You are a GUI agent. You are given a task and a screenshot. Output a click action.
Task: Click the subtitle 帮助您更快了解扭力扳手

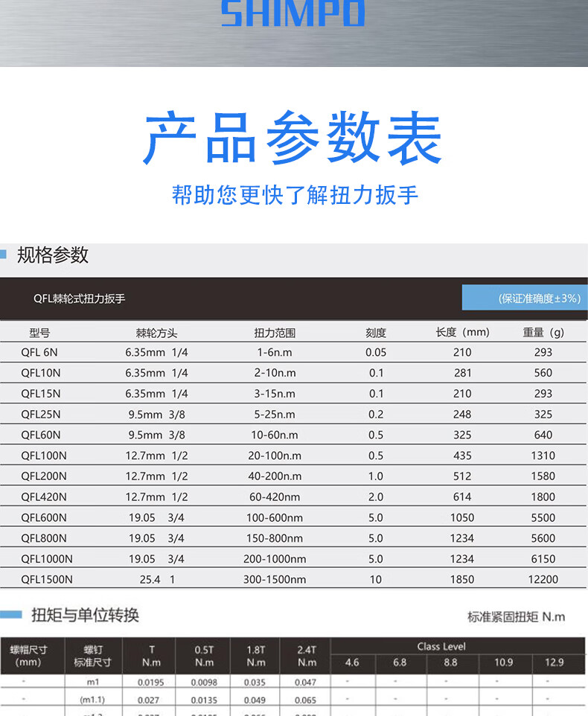(295, 195)
